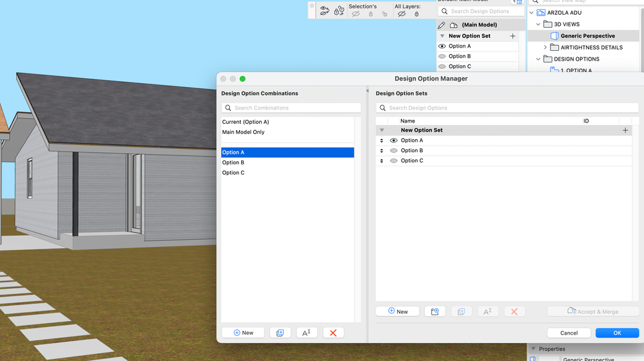Screen dimensions: 644x361
Task: Click disabled rename option icon in Design Option Sets
Action: click(488, 312)
